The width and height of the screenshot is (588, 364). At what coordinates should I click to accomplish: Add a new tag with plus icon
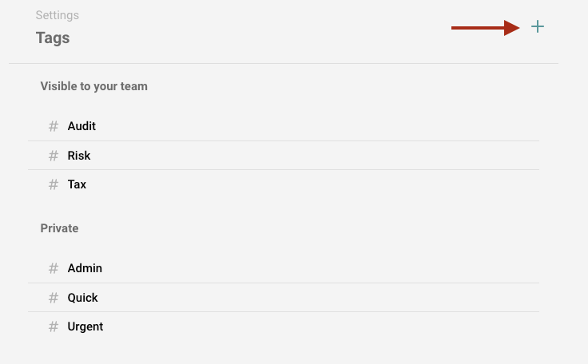(x=538, y=26)
